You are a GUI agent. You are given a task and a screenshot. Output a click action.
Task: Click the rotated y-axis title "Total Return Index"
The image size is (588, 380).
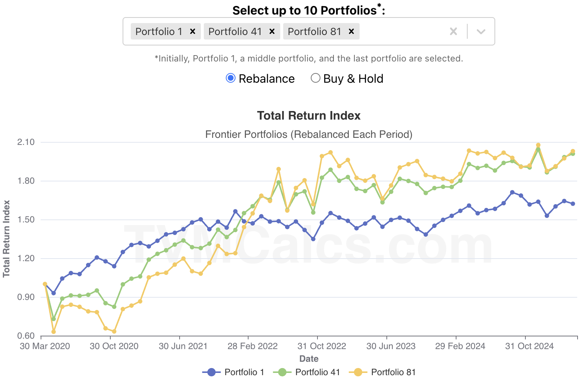coord(6,239)
